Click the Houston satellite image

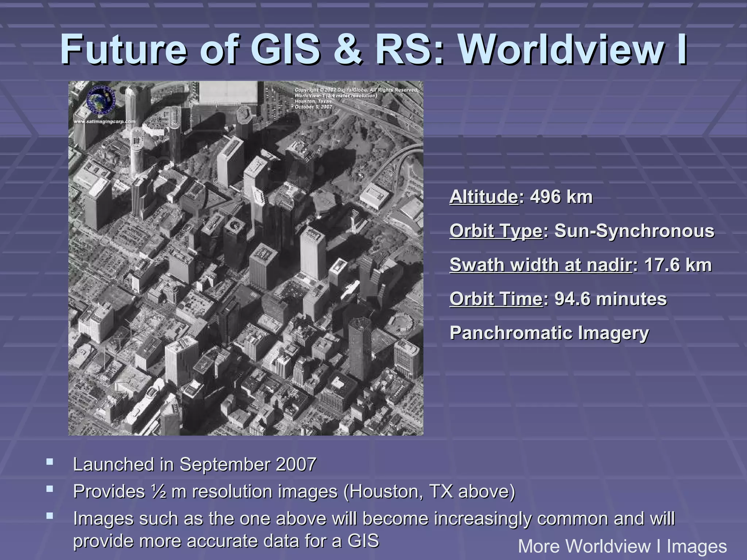point(246,258)
